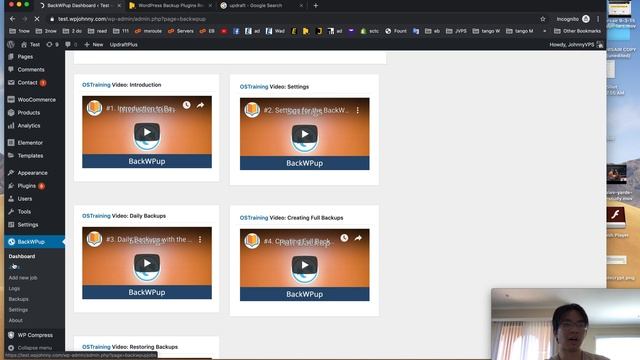Click OSTraining link above Restoring Backups video

click(x=96, y=347)
